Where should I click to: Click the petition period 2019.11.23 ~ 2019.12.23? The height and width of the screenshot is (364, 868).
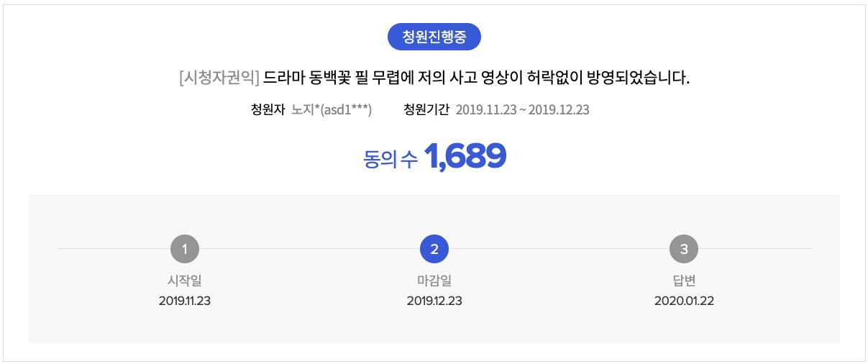(x=523, y=110)
